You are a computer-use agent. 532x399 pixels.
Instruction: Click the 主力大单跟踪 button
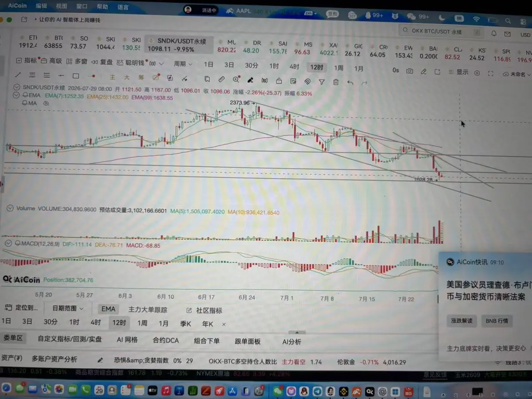[148, 309]
